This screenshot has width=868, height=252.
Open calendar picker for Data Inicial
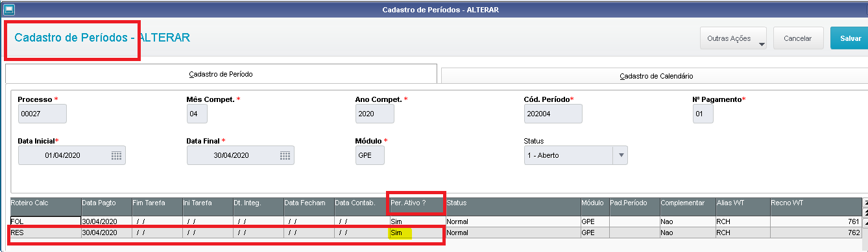click(x=116, y=155)
